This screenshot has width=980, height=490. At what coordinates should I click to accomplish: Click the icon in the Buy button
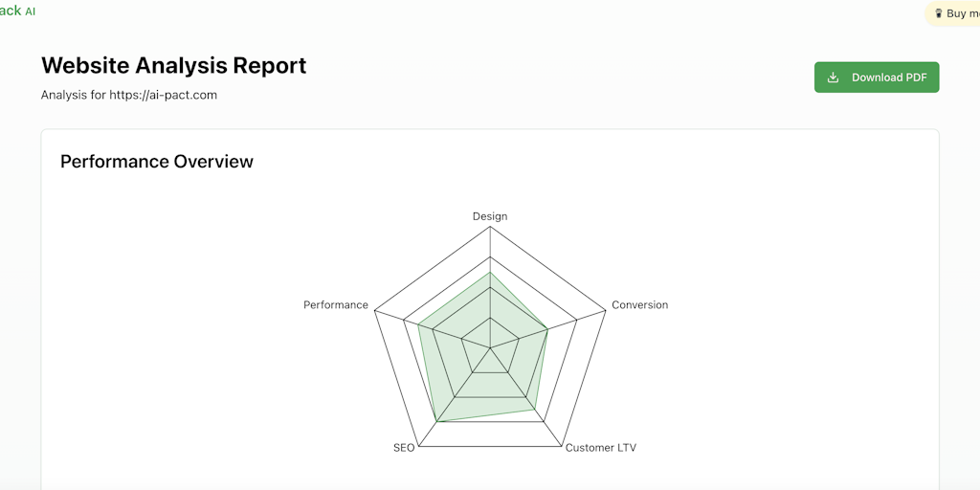(938, 13)
